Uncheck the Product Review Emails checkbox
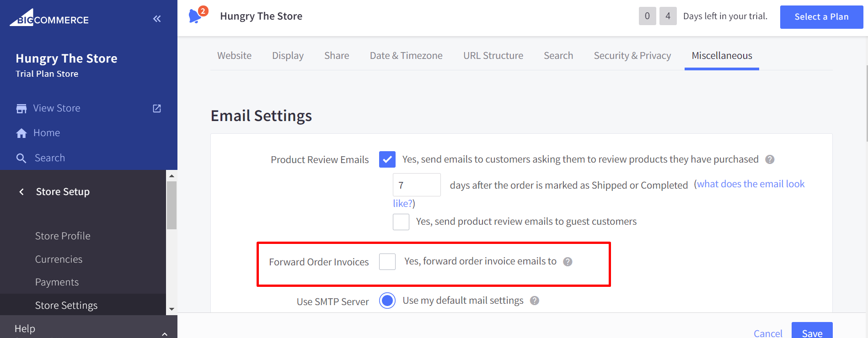The image size is (868, 338). 387,159
